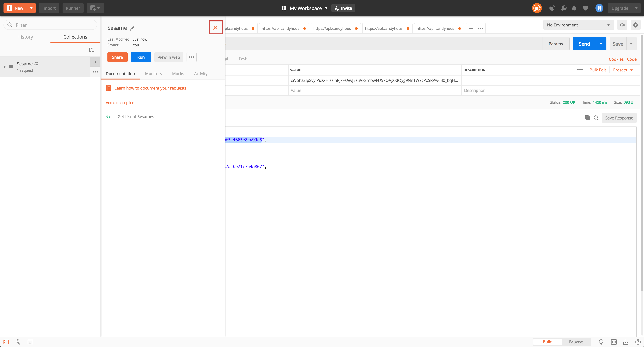Viewport: 644px width, 347px height.
Task: Open the Bootcamp lightbulb icon
Action: [601, 342]
